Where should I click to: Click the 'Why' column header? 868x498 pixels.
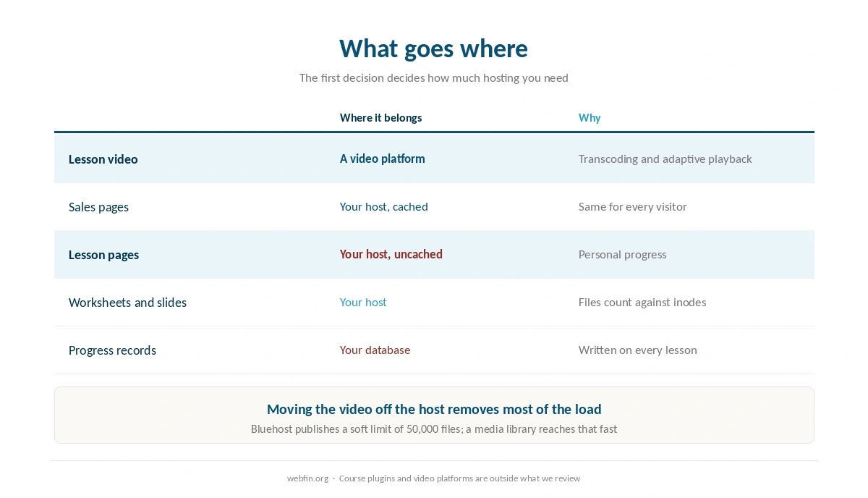tap(590, 118)
